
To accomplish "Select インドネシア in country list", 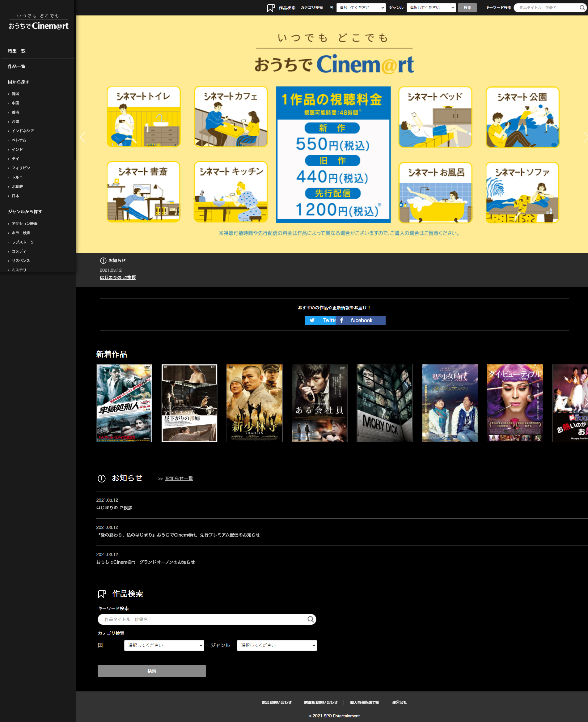I will [23, 131].
